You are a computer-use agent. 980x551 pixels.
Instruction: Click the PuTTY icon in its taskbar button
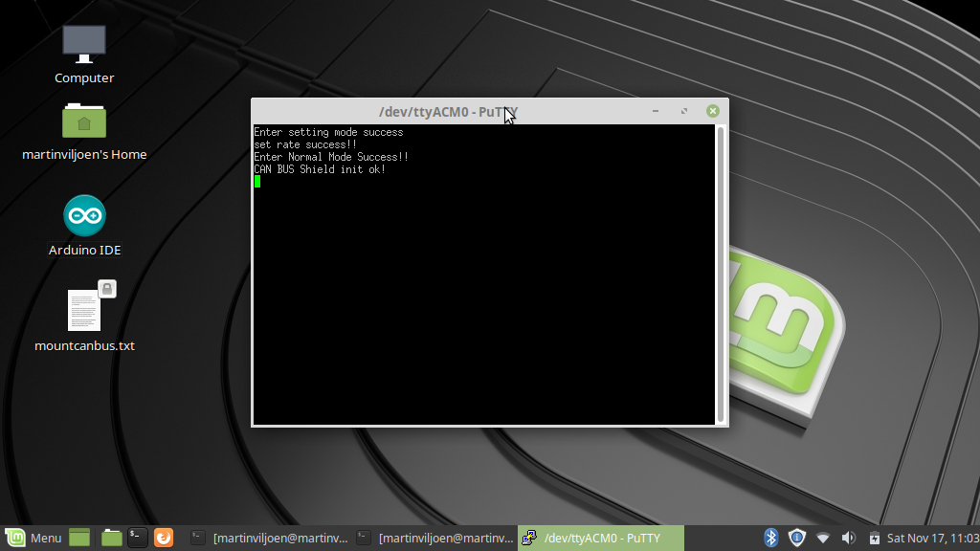pos(529,538)
